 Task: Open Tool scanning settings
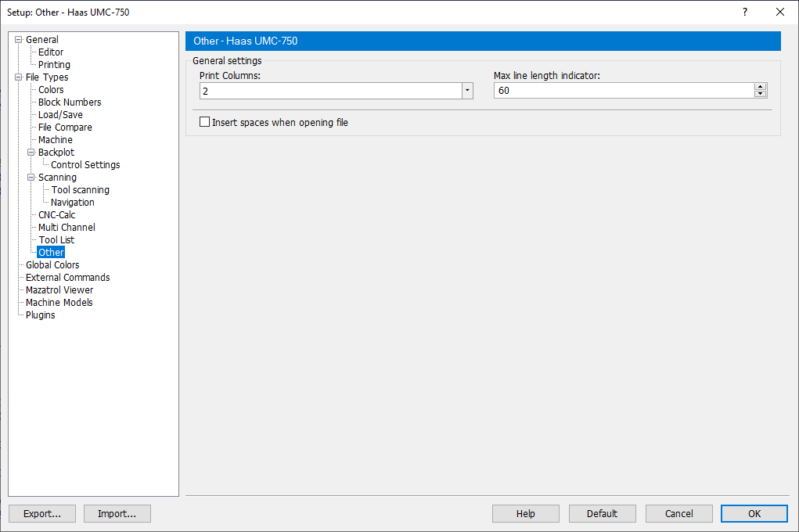click(81, 189)
